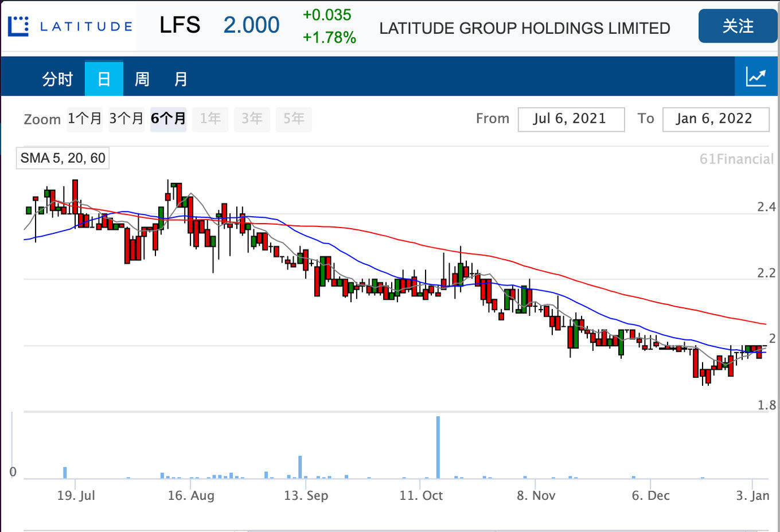780x532 pixels.
Task: Open SMA 5, 20, 60 indicator label
Action: (63, 158)
